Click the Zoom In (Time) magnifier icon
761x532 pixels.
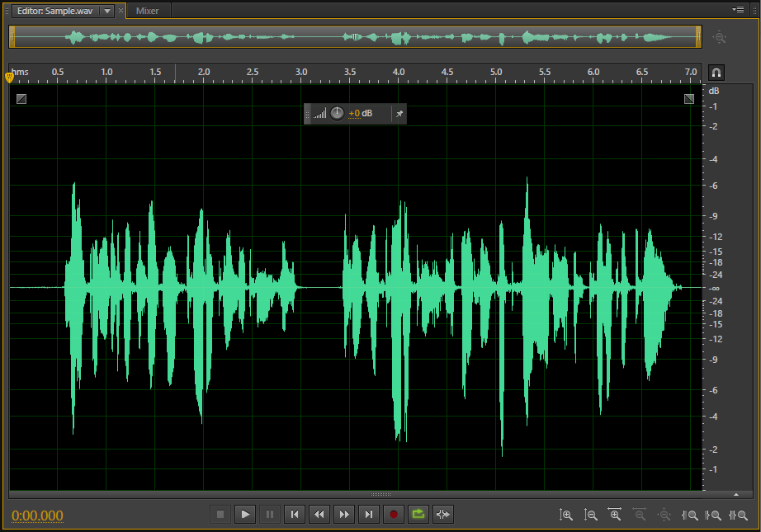[x=615, y=515]
